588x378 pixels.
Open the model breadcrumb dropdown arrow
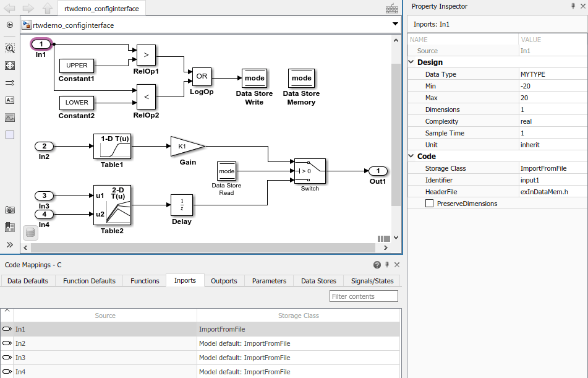[394, 22]
